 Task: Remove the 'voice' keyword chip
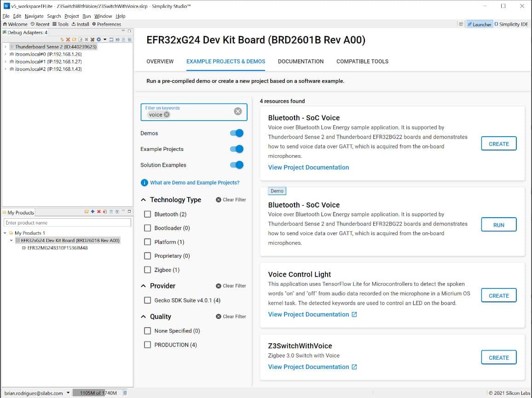pyautogui.click(x=167, y=115)
